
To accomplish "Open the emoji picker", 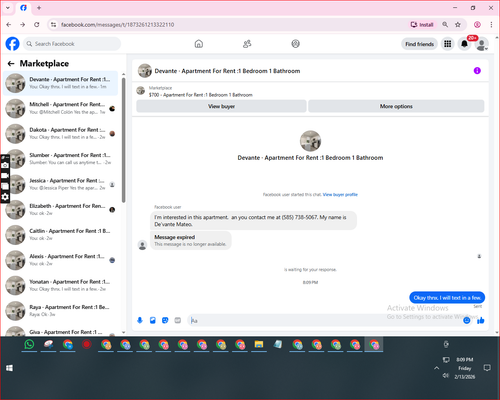I will 467,320.
